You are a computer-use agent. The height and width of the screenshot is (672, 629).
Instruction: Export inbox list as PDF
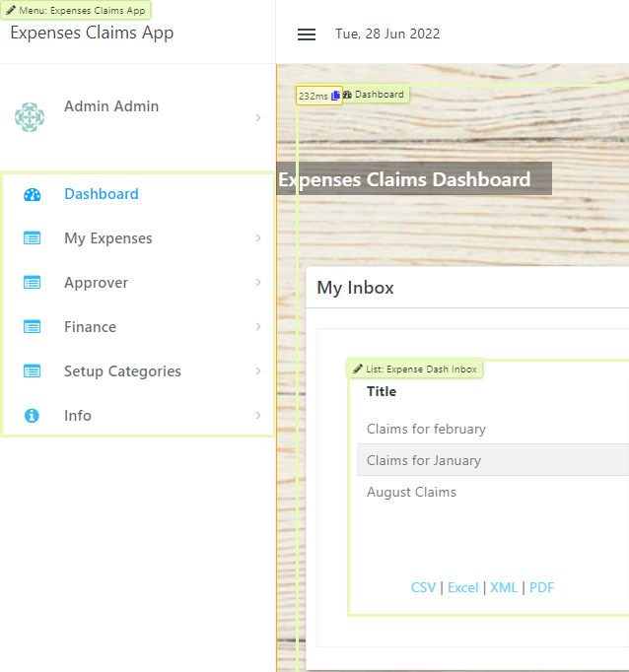541,587
